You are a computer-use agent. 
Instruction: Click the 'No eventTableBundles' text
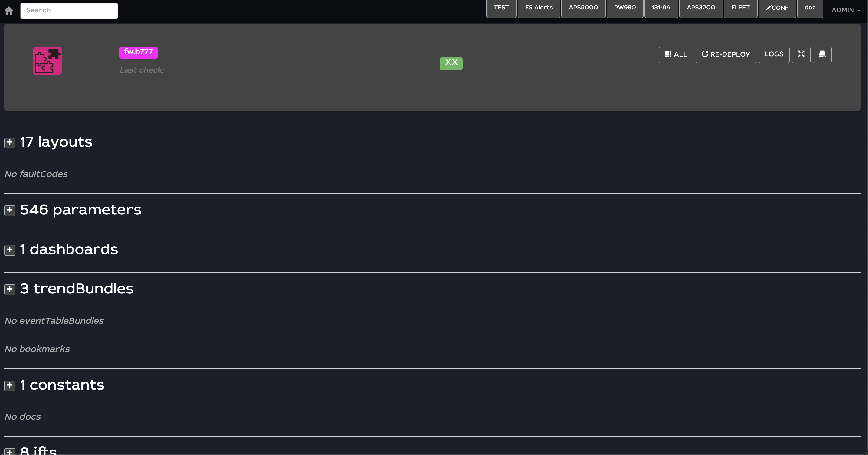coord(54,321)
